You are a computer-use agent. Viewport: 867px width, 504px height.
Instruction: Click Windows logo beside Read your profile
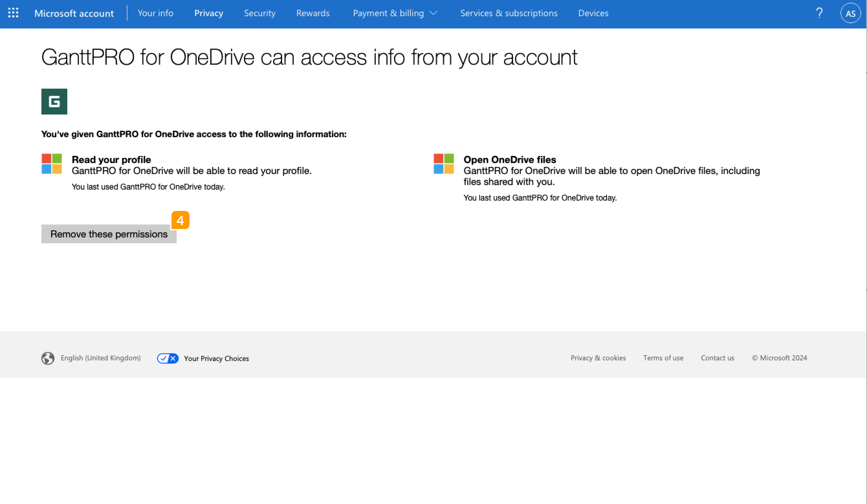52,164
